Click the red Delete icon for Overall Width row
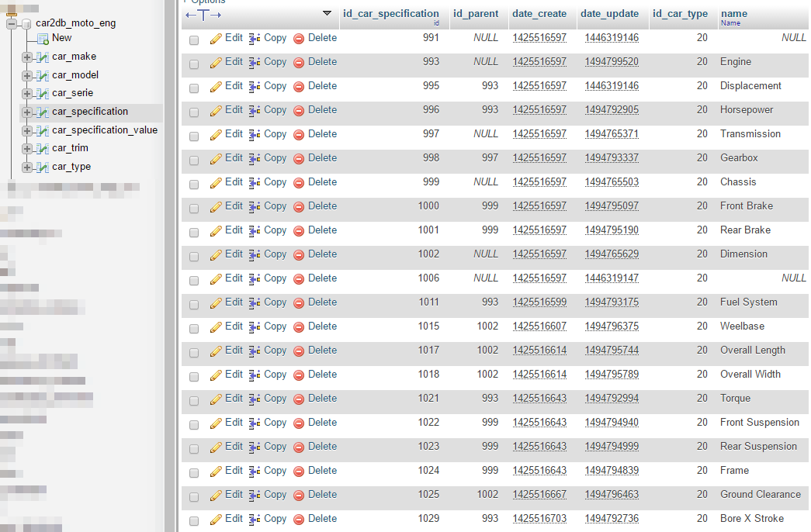811x532 pixels. [x=299, y=375]
